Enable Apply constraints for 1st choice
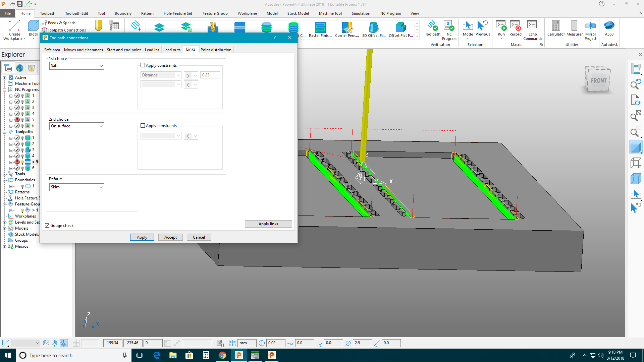The height and width of the screenshot is (362, 644). click(x=143, y=65)
